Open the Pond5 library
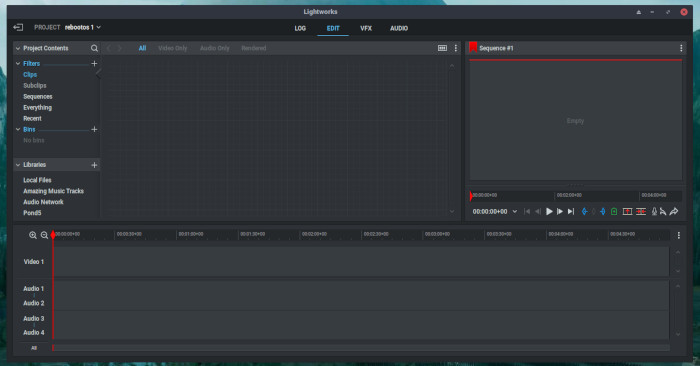The width and height of the screenshot is (700, 366). pos(32,213)
